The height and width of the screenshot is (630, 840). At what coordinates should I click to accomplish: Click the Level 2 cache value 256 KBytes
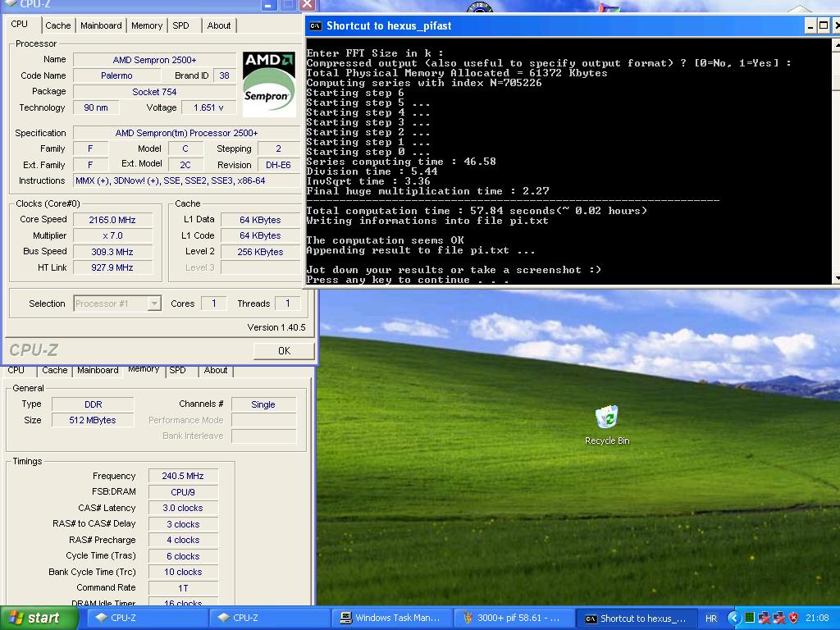click(260, 252)
